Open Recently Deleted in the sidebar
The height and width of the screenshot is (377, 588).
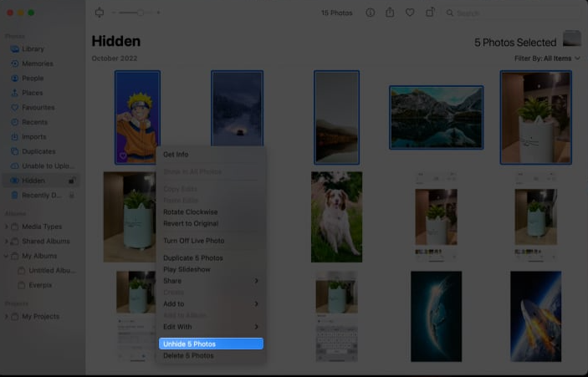click(x=41, y=196)
